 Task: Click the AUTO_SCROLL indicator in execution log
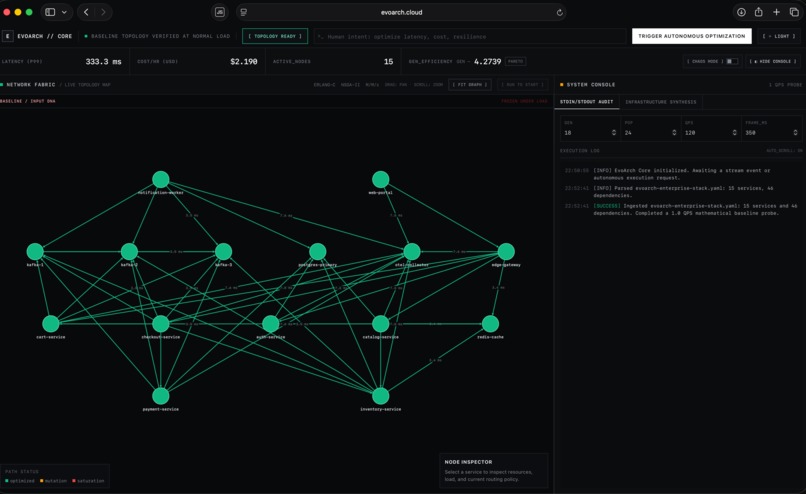tap(783, 151)
